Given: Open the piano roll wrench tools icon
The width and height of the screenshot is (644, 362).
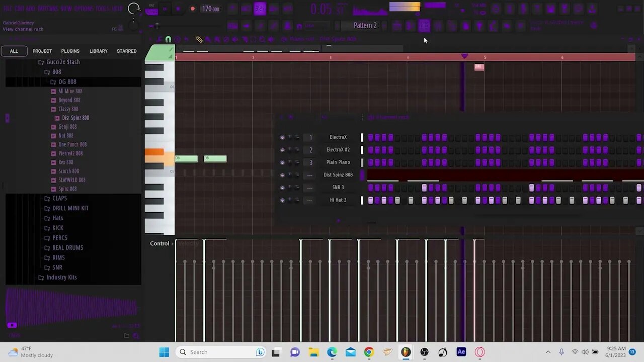Looking at the screenshot, I should [159, 39].
